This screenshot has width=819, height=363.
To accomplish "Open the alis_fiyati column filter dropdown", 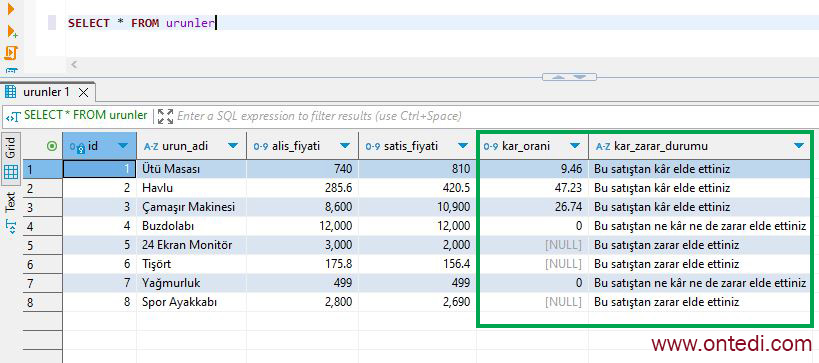I will pyautogui.click(x=345, y=146).
